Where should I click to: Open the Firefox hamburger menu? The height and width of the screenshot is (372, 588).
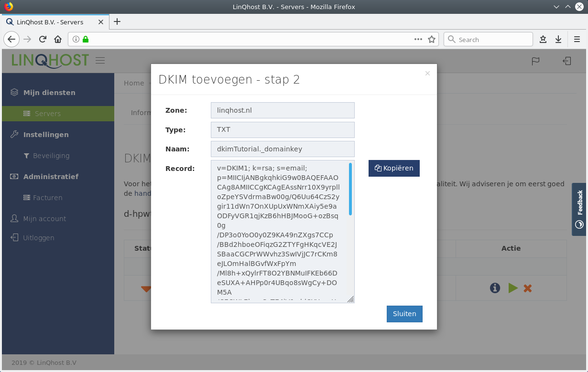577,39
